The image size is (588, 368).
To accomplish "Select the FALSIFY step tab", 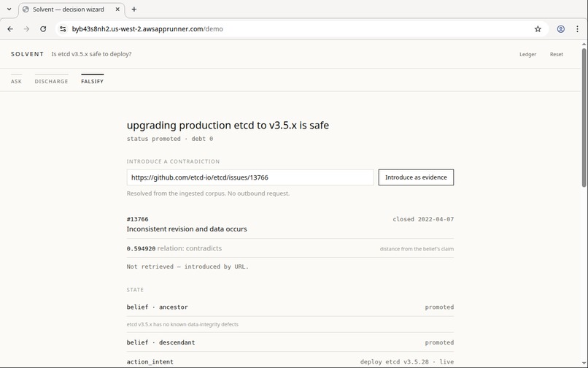I will pyautogui.click(x=92, y=81).
